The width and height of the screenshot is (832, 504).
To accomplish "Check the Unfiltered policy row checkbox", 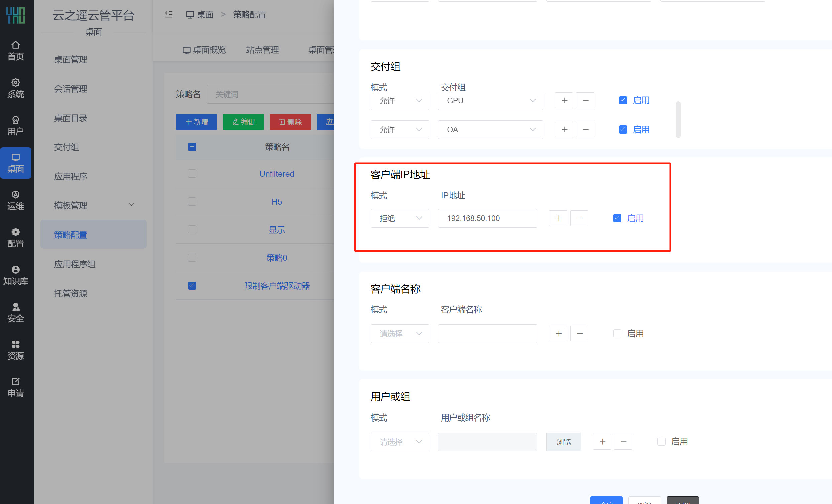I will [192, 174].
